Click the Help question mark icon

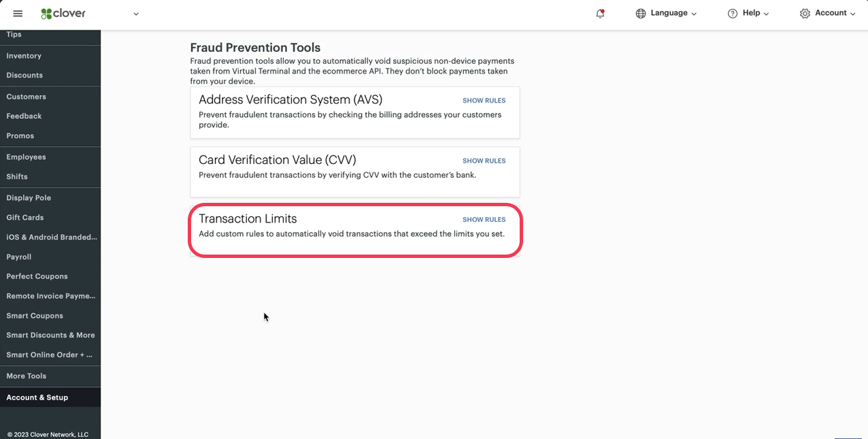[733, 14]
